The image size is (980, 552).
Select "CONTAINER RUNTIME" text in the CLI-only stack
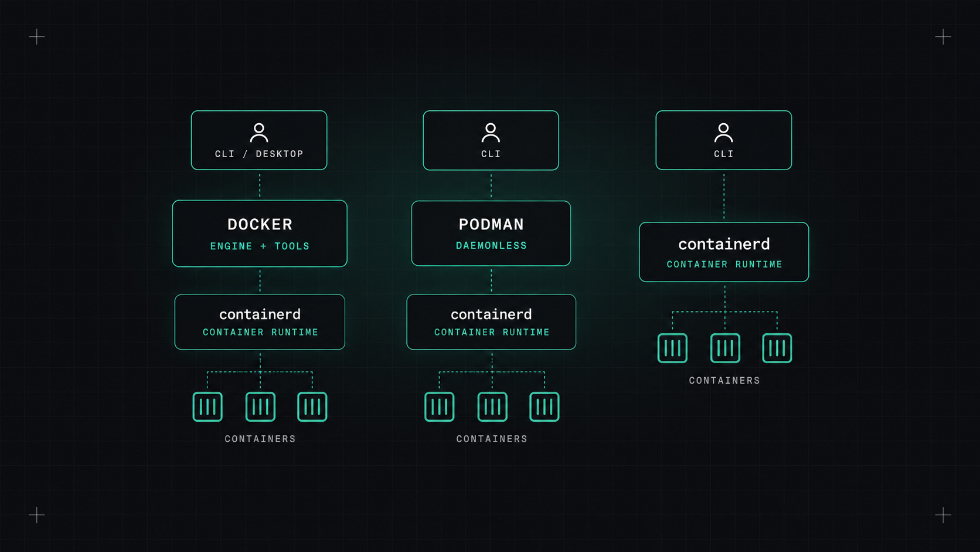coord(724,265)
